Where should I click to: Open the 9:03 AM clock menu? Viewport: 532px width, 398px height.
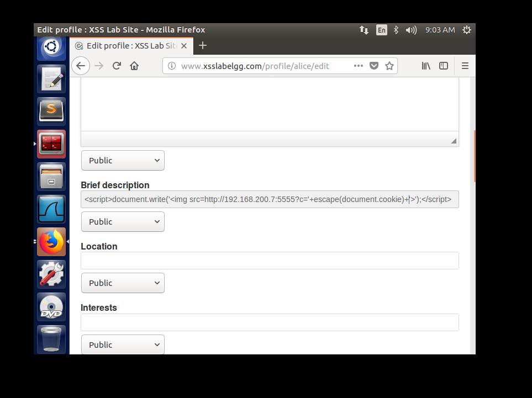(440, 30)
